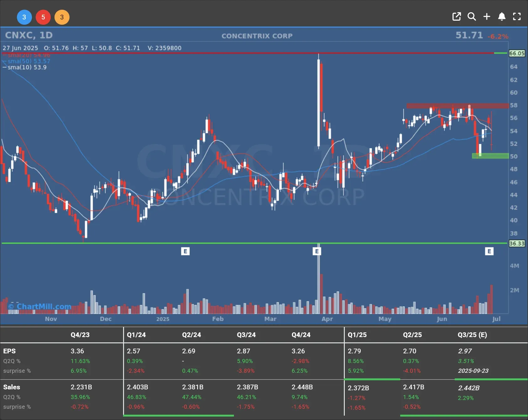Click the earnings E marker near April
The width and height of the screenshot is (528, 420).
pyautogui.click(x=317, y=251)
